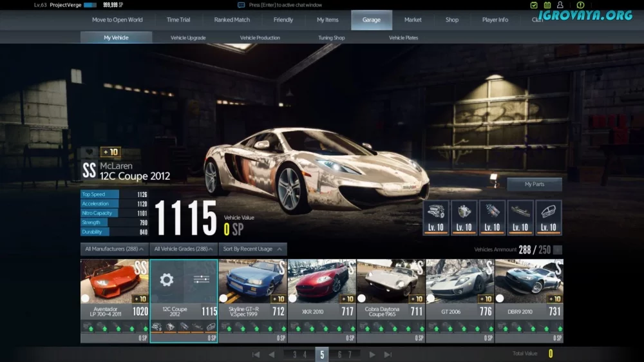Go to page 6 in pagination
This screenshot has height=362, width=644.
340,354
